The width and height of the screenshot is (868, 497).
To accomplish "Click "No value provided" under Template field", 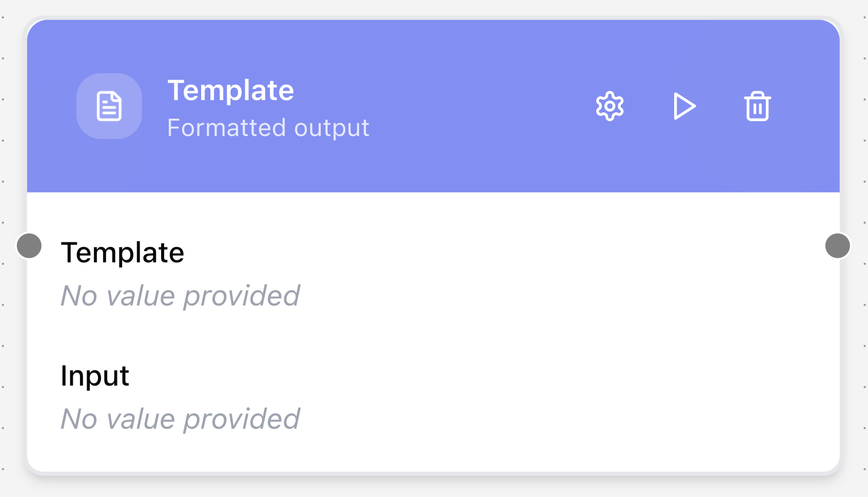I will click(x=180, y=296).
